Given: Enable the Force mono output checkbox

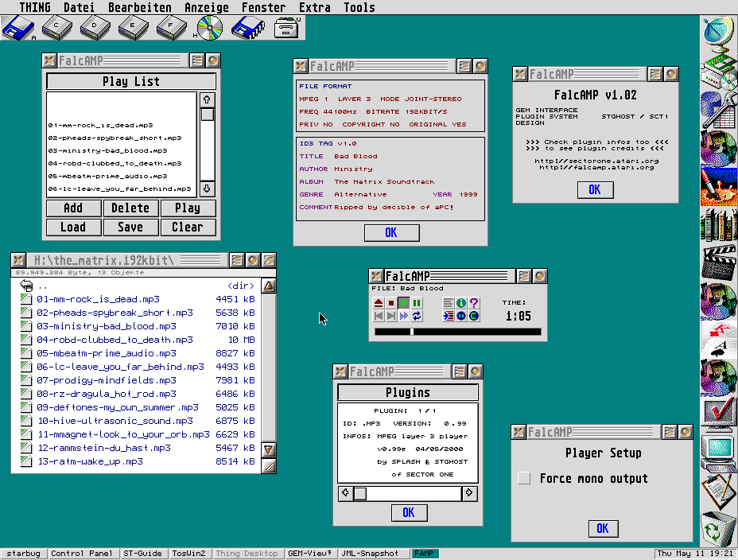Looking at the screenshot, I should 524,478.
